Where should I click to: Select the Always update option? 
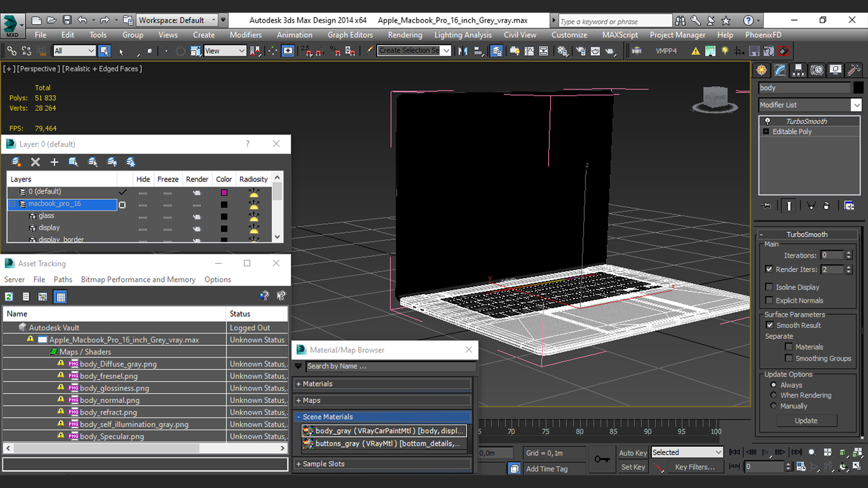[774, 385]
